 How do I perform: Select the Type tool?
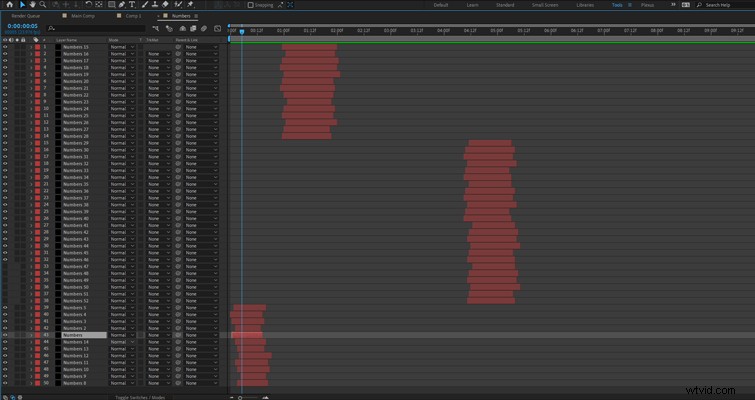point(132,4)
